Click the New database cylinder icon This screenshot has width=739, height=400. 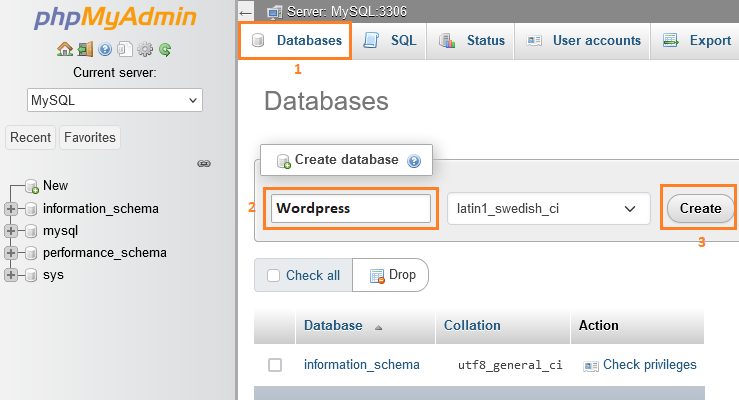pos(32,186)
